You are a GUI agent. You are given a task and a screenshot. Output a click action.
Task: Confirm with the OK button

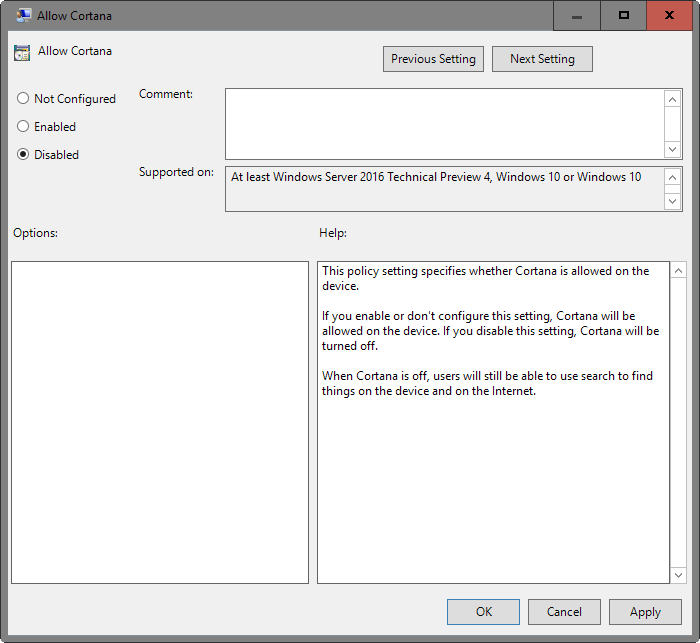483,612
